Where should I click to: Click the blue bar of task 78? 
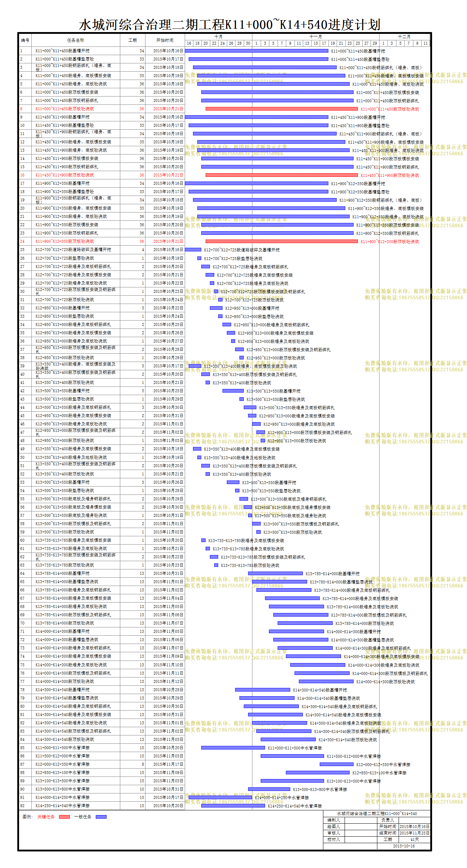tap(263, 690)
